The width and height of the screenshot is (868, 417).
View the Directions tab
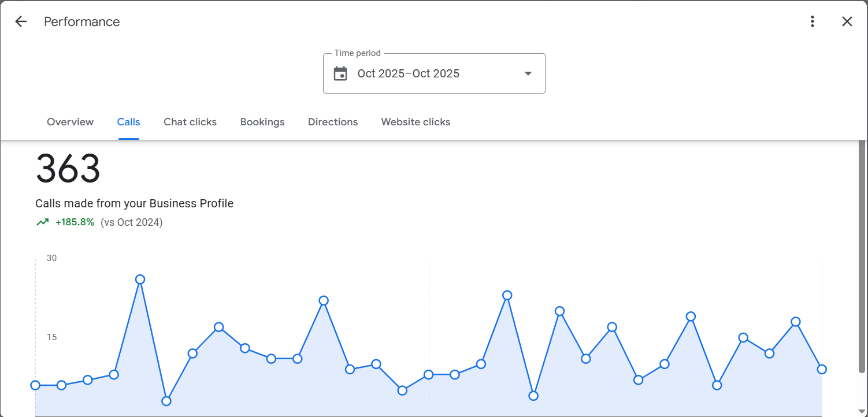pyautogui.click(x=333, y=122)
